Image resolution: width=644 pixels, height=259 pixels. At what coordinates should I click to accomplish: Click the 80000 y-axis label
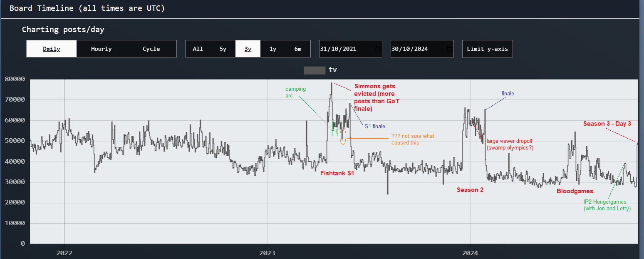[x=15, y=79]
